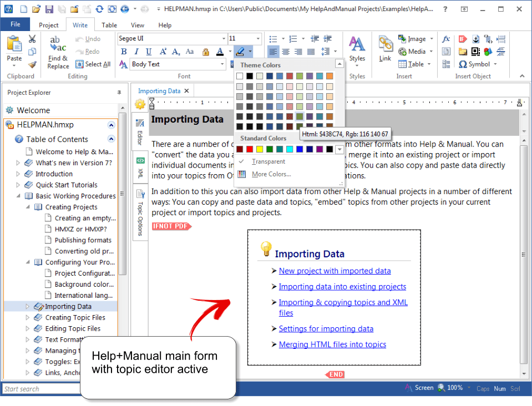This screenshot has height=406, width=532.
Task: Select the yellow standard color swatch
Action: click(260, 149)
